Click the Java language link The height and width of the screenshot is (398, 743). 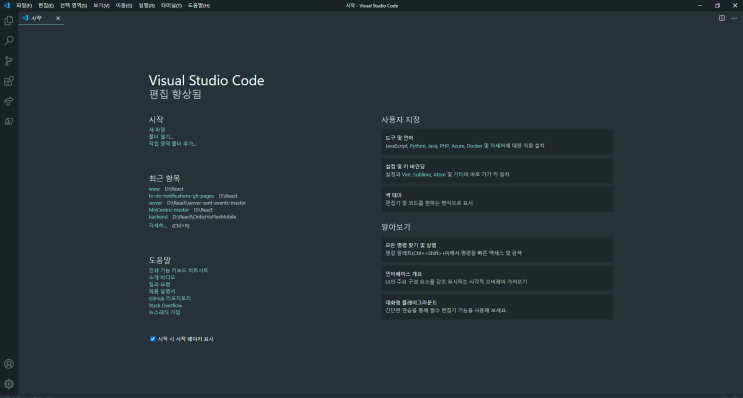[x=432, y=146]
